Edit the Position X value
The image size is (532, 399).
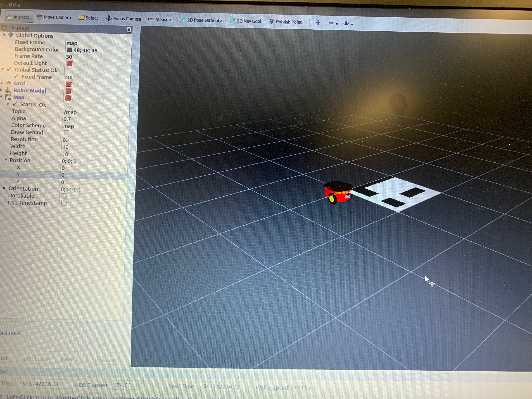click(63, 168)
